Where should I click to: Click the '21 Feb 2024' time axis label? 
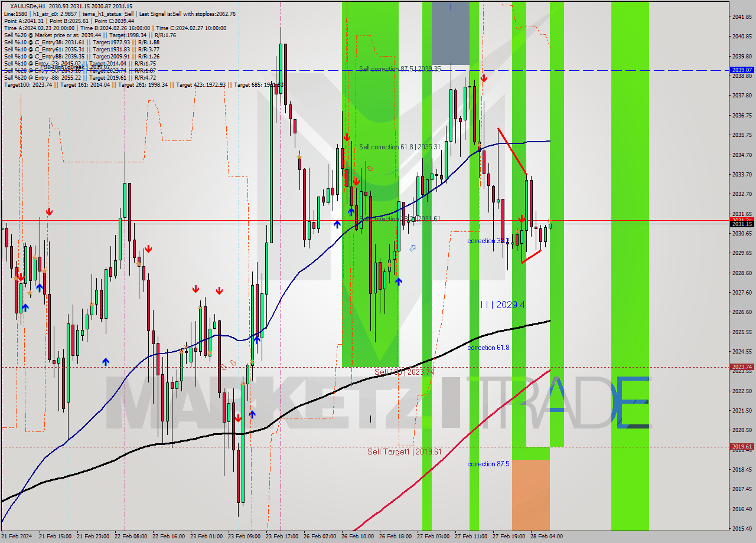point(17,537)
